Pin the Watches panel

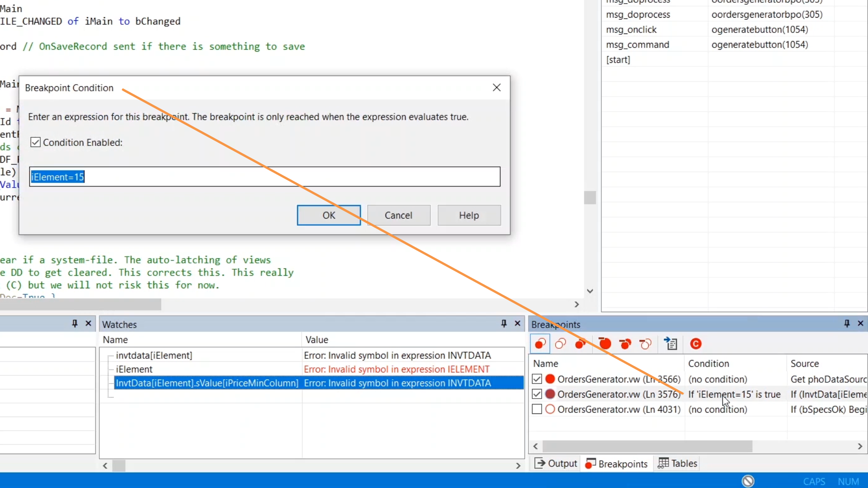pyautogui.click(x=504, y=324)
